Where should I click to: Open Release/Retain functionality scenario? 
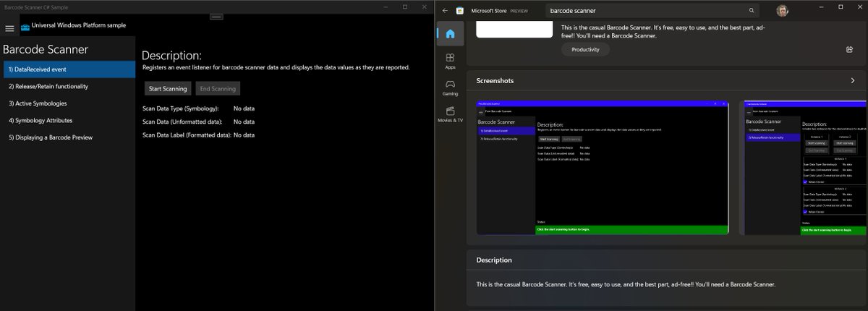pyautogui.click(x=68, y=86)
